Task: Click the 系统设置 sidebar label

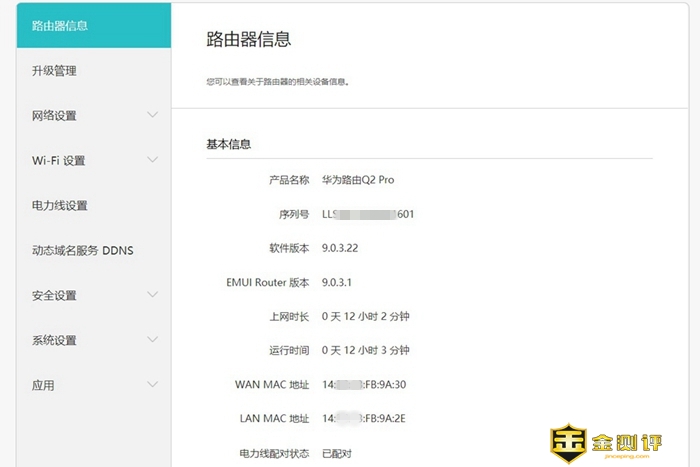Action: [54, 341]
